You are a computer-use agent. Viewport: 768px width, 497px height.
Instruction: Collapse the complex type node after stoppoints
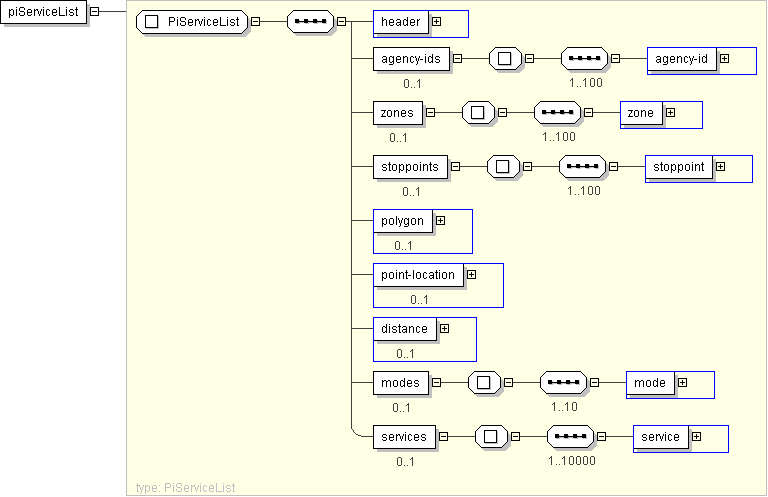click(528, 166)
